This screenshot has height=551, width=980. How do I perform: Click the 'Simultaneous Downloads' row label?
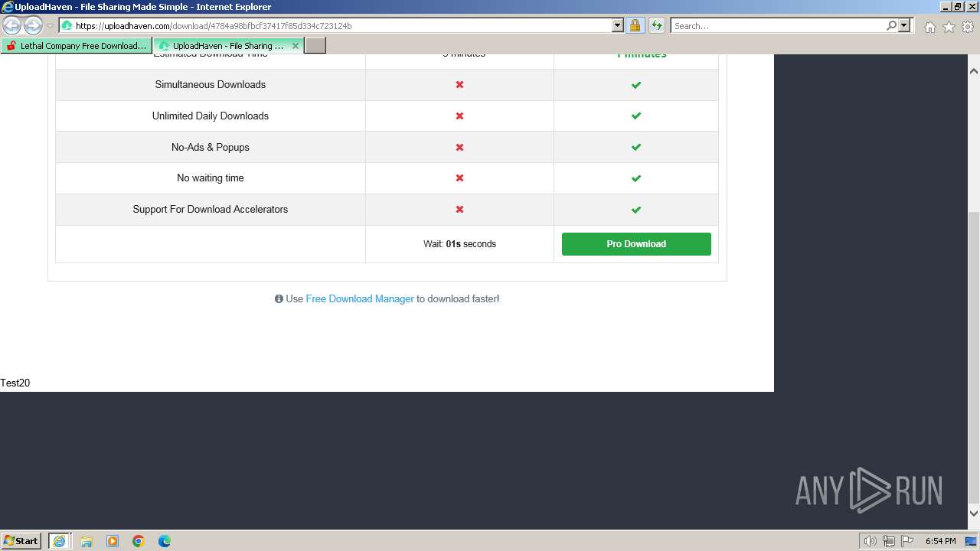point(211,85)
